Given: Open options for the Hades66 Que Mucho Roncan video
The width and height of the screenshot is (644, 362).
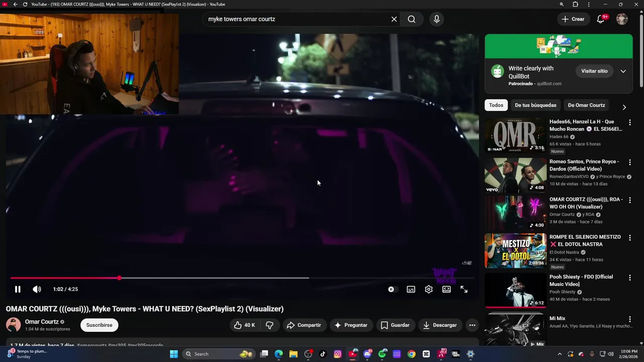Looking at the screenshot, I should (x=629, y=122).
